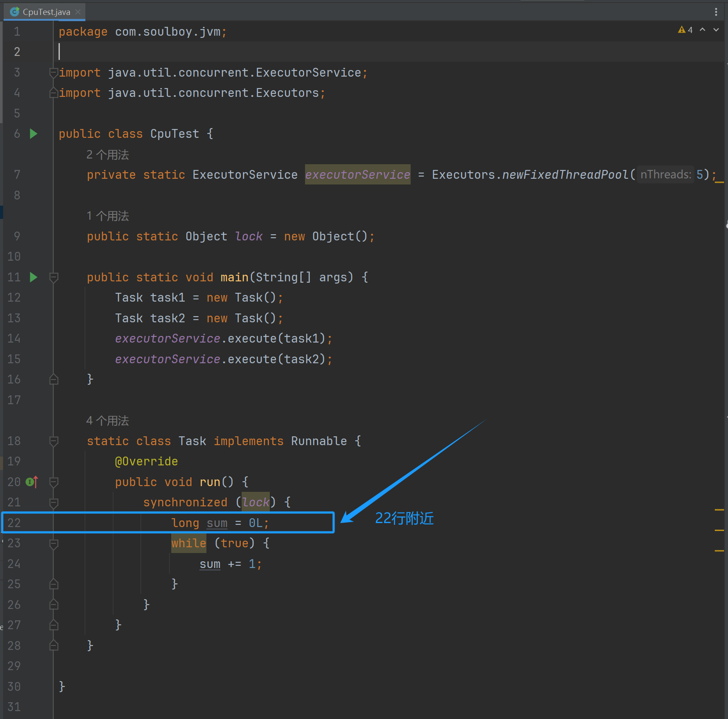This screenshot has width=728, height=719.
Task: Close the CpuTest.java tab
Action: tap(78, 12)
